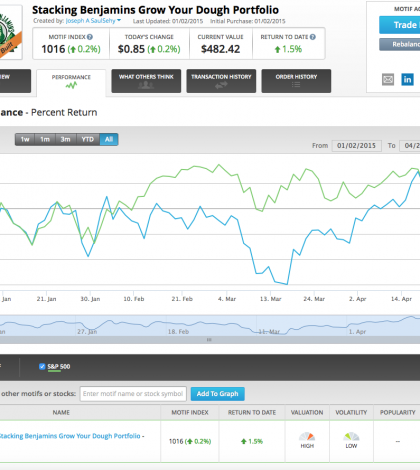The width and height of the screenshot is (420, 470).
Task: Open the Transaction History tab
Action: tap(221, 81)
